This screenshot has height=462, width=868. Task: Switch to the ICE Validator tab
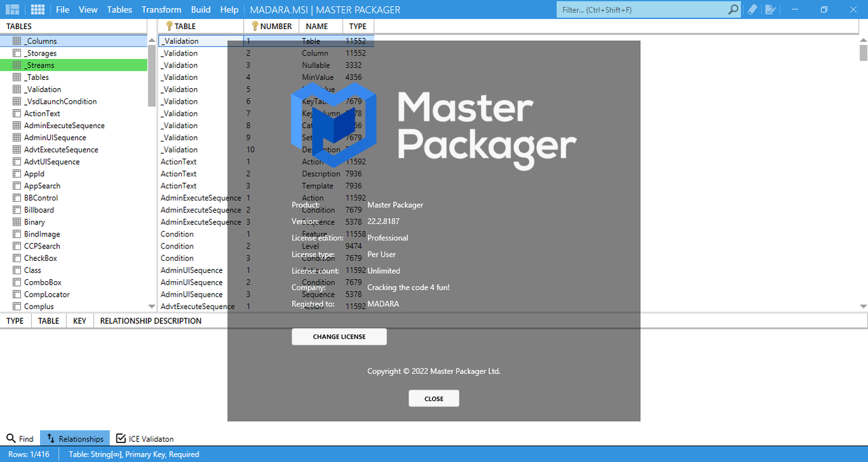pyautogui.click(x=144, y=439)
